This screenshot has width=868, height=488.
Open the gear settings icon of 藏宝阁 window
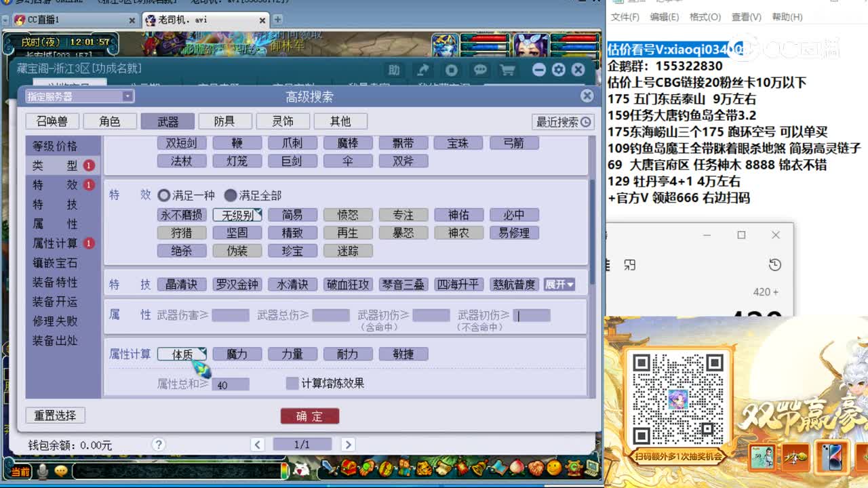click(x=558, y=70)
